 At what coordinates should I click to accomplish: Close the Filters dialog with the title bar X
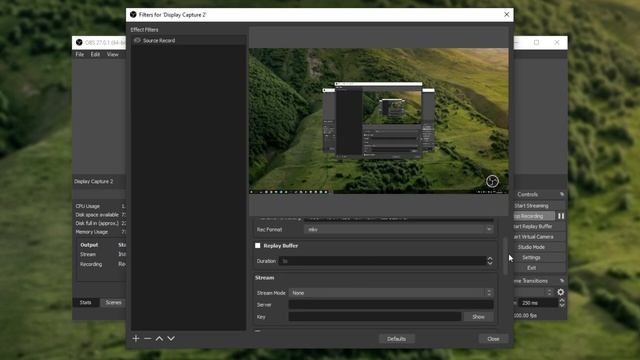[x=507, y=14]
